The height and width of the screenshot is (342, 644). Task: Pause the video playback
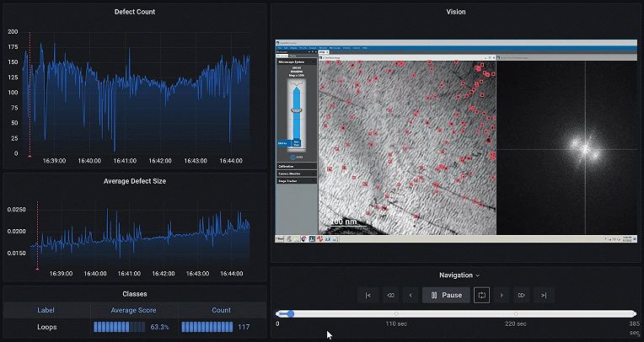[x=446, y=295]
